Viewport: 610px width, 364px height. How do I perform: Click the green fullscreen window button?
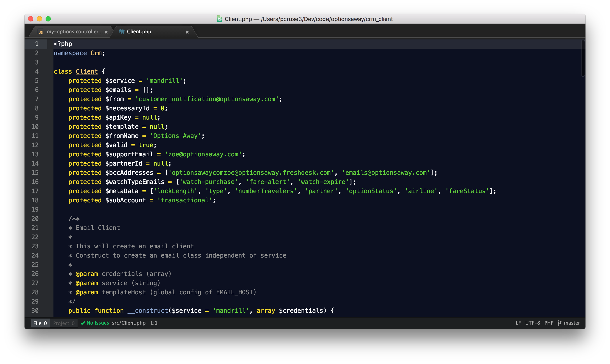(48, 19)
